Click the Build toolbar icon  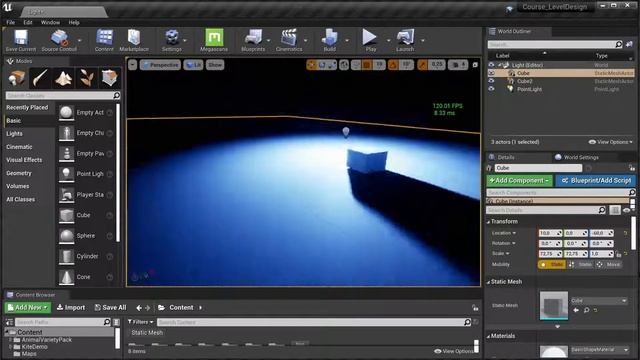click(x=329, y=40)
